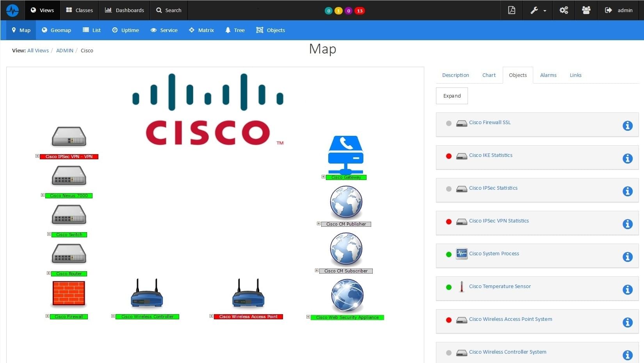This screenshot has height=363, width=644.
Task: Expand the Cisco Nexus 7000 node
Action: point(43,195)
